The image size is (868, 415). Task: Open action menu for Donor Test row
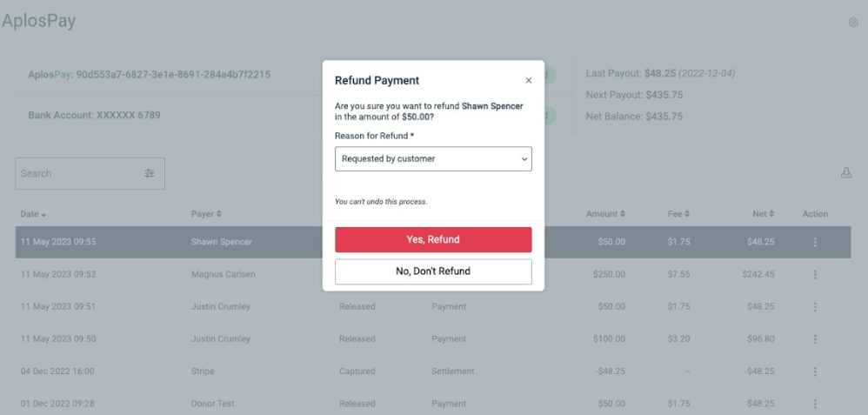point(815,404)
